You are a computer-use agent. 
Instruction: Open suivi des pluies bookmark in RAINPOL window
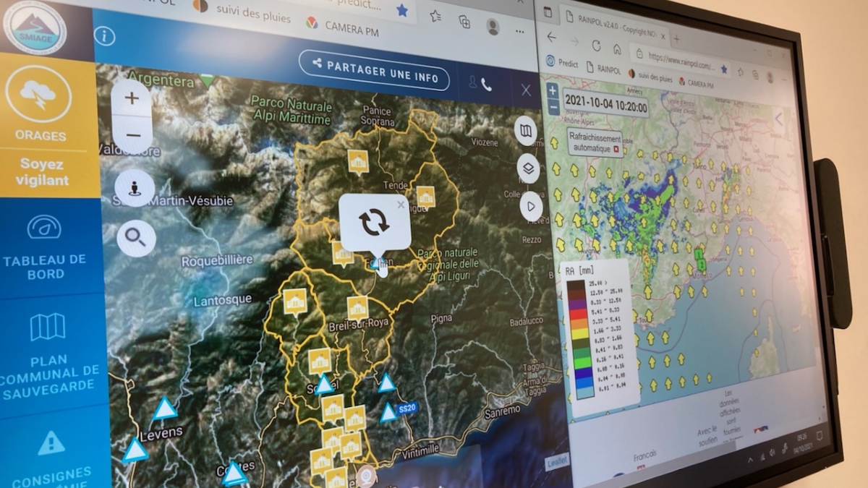click(x=650, y=75)
